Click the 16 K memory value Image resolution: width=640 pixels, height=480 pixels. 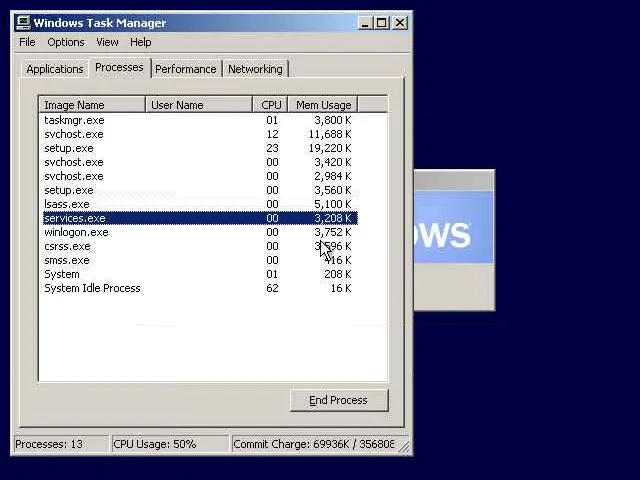click(341, 288)
